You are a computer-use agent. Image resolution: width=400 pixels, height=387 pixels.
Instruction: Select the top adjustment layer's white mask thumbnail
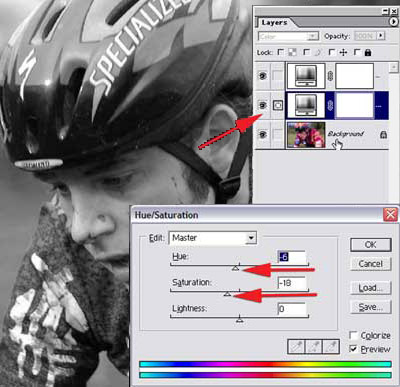point(355,76)
